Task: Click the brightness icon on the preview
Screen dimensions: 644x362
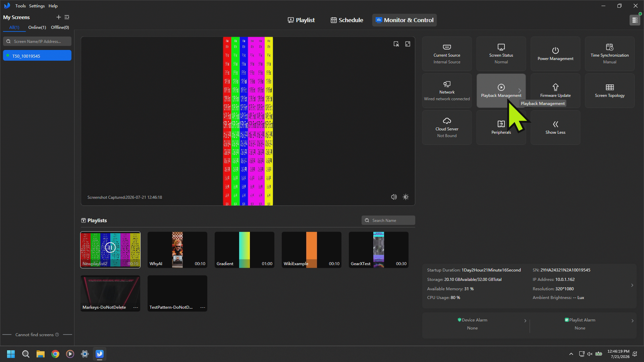Action: click(x=406, y=197)
